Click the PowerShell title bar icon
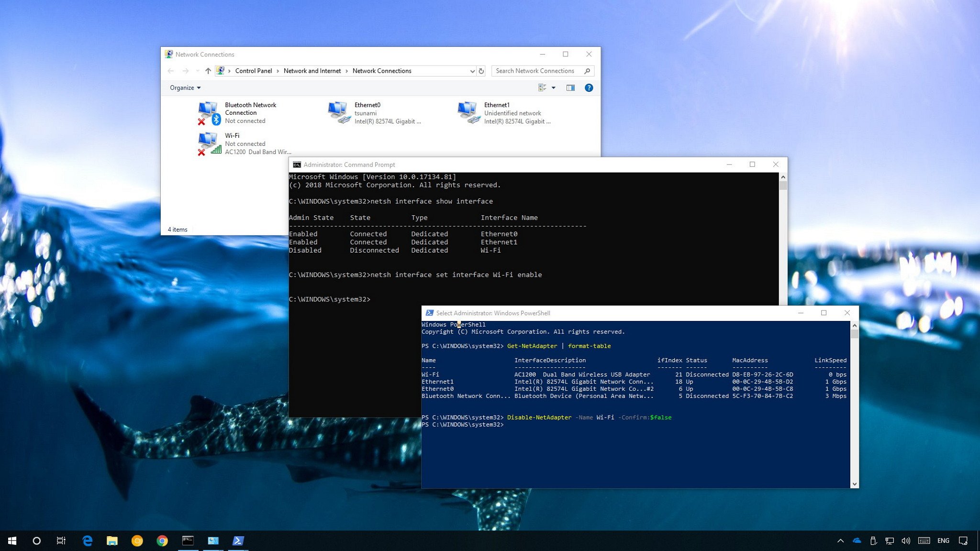980x551 pixels. 429,313
